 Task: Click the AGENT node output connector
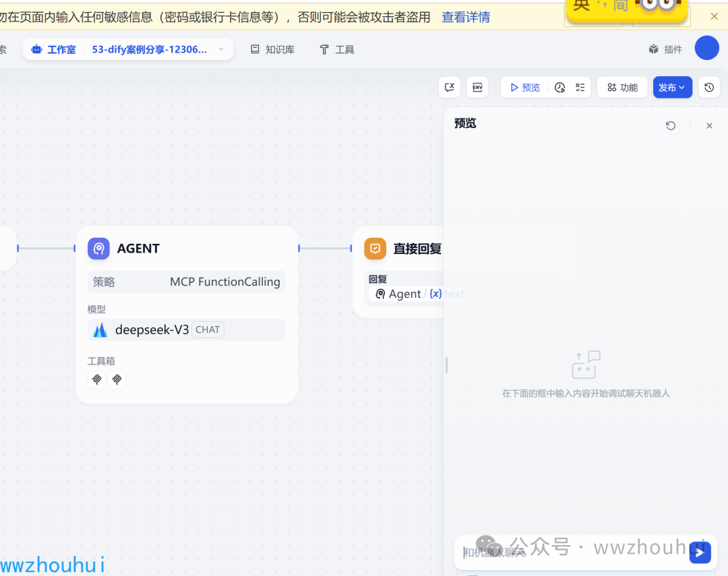click(x=299, y=249)
